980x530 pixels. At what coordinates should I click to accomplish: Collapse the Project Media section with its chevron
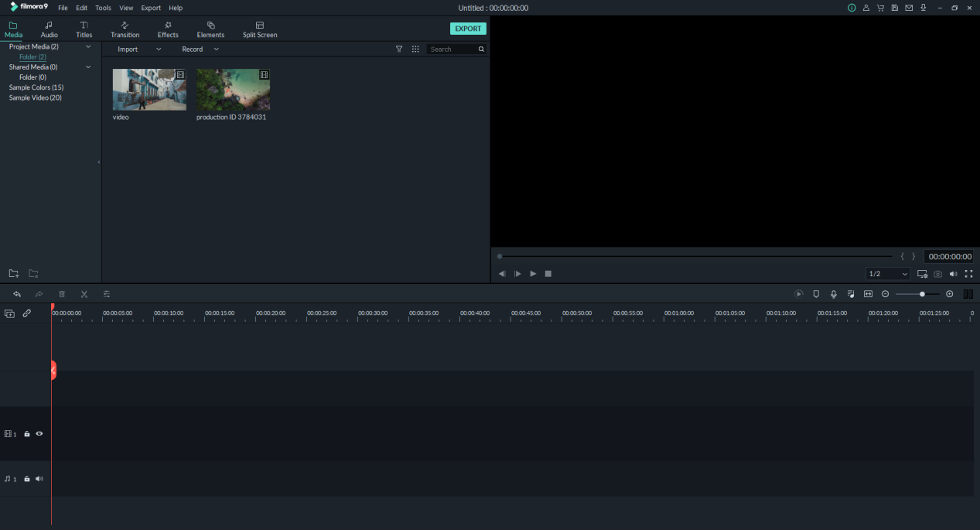89,46
